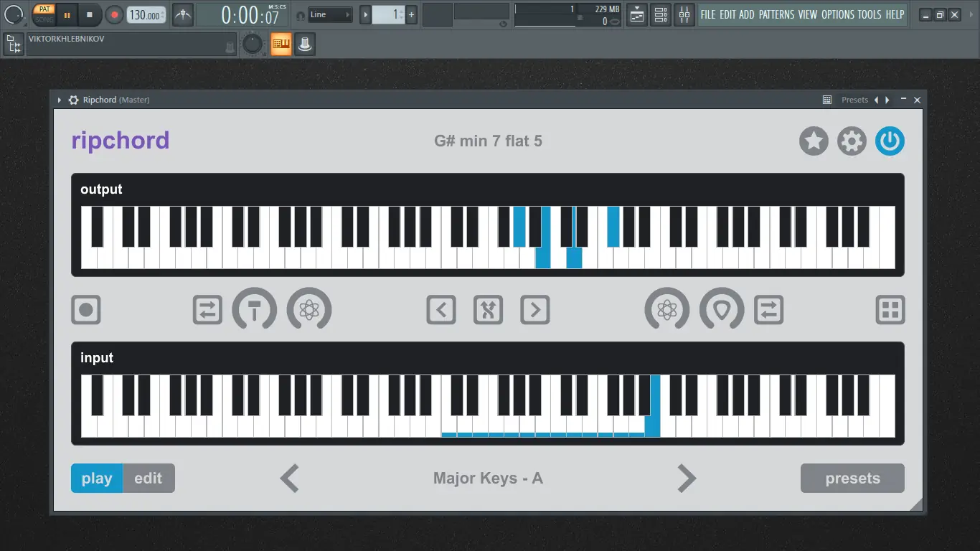Toggle the metronome icon
The height and width of the screenshot is (551, 980).
click(183, 14)
